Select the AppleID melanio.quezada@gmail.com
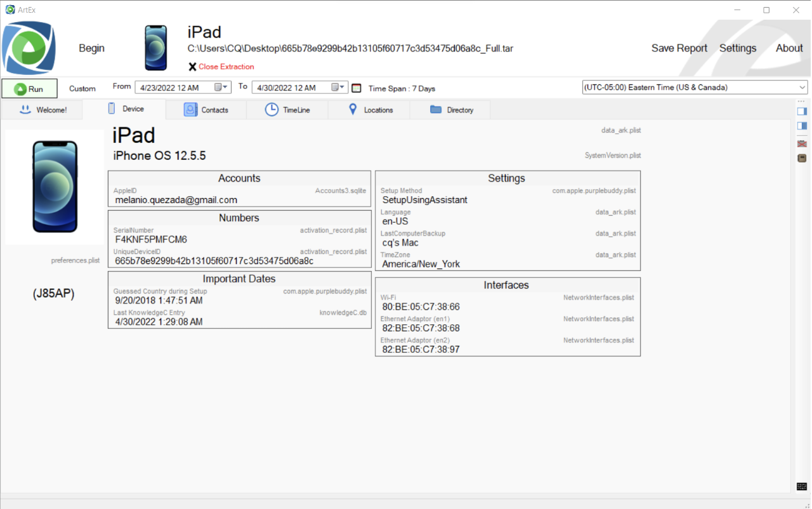Screen dimensions: 812x509 (176, 200)
